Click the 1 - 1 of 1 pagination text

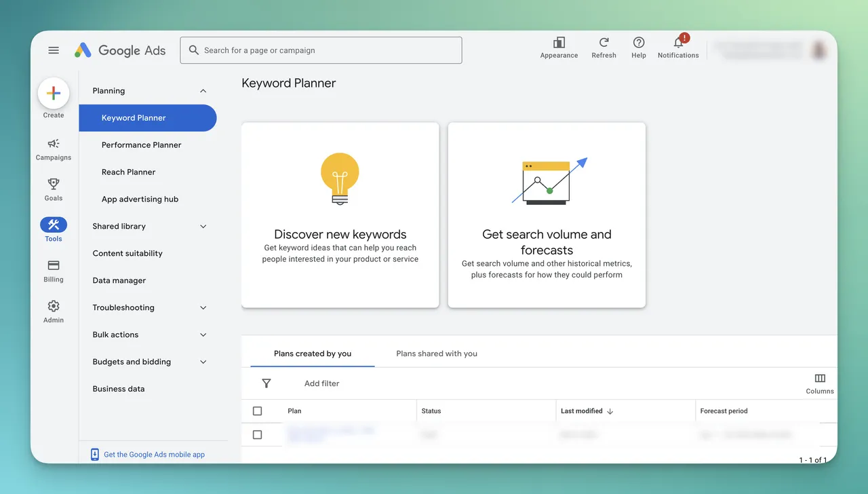click(x=813, y=460)
